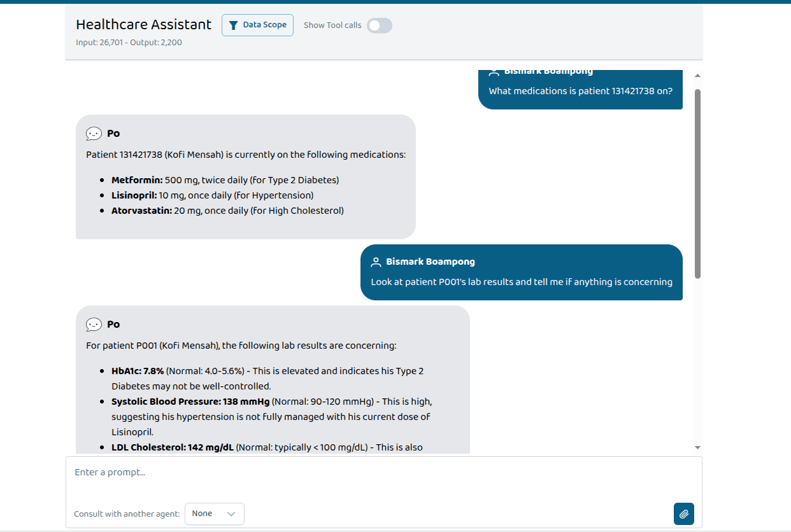Click the Po avatar on the lab results response

pyautogui.click(x=94, y=324)
